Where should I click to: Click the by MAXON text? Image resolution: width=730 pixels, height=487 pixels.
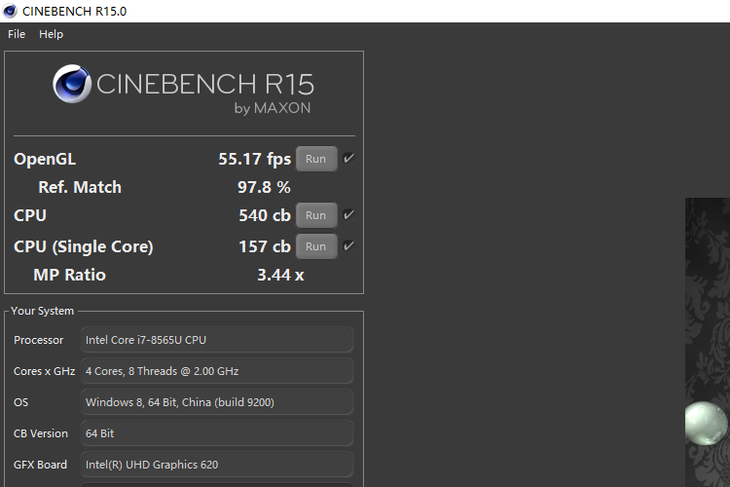(272, 108)
